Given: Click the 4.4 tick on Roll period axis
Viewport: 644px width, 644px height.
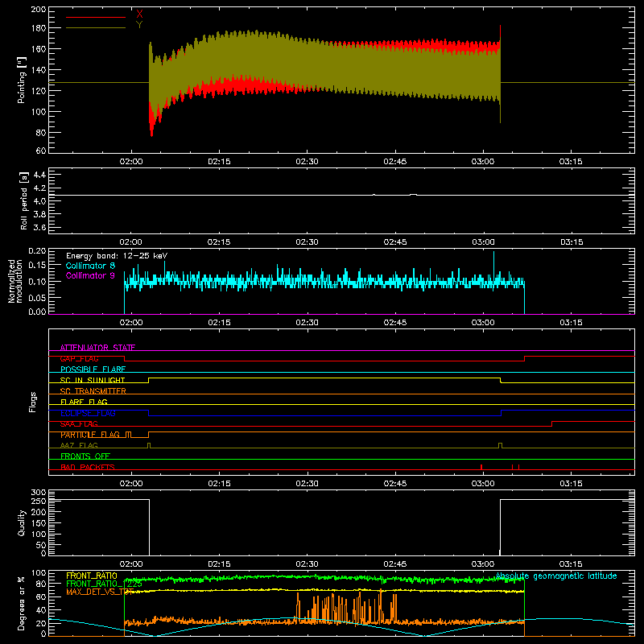Looking at the screenshot, I should [x=39, y=175].
